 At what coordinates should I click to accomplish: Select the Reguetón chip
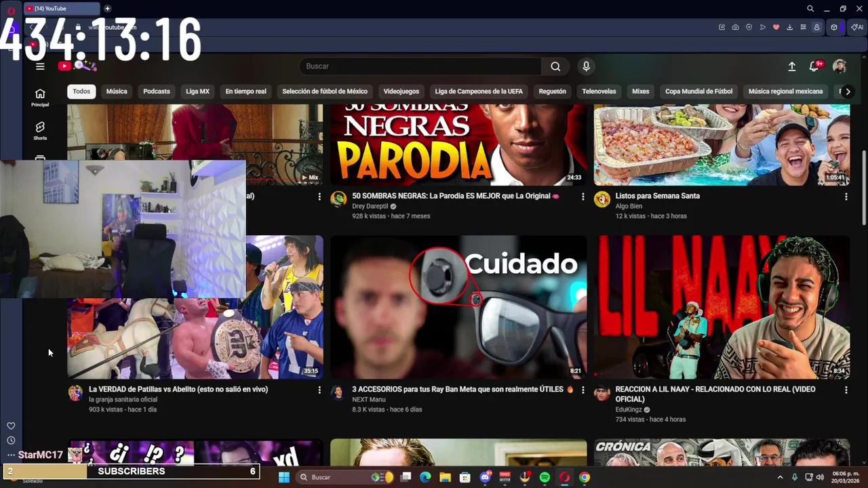coord(552,91)
